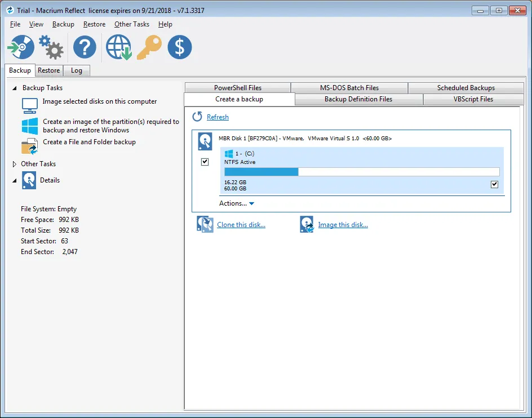Click the Image this disk icon
The width and height of the screenshot is (532, 418).
tap(307, 225)
